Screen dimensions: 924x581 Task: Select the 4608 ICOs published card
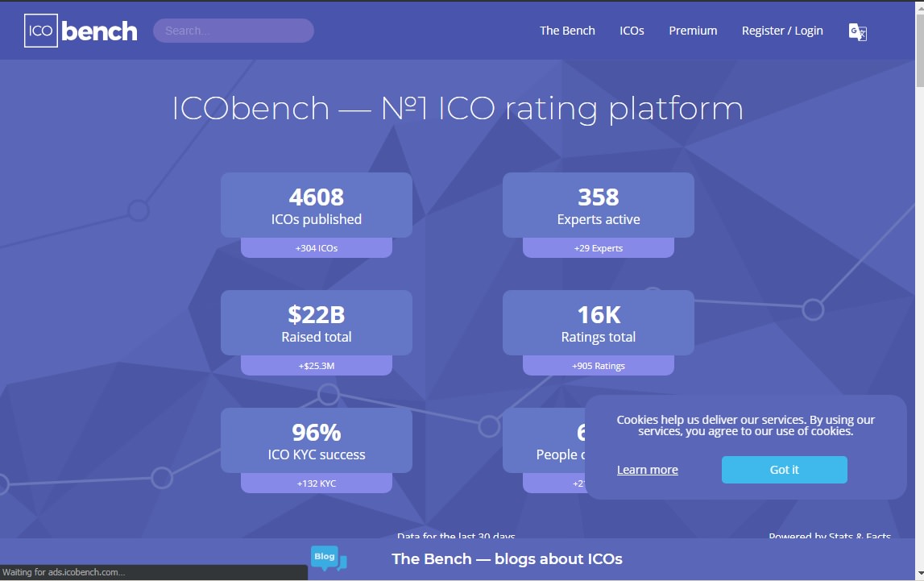[x=317, y=205]
